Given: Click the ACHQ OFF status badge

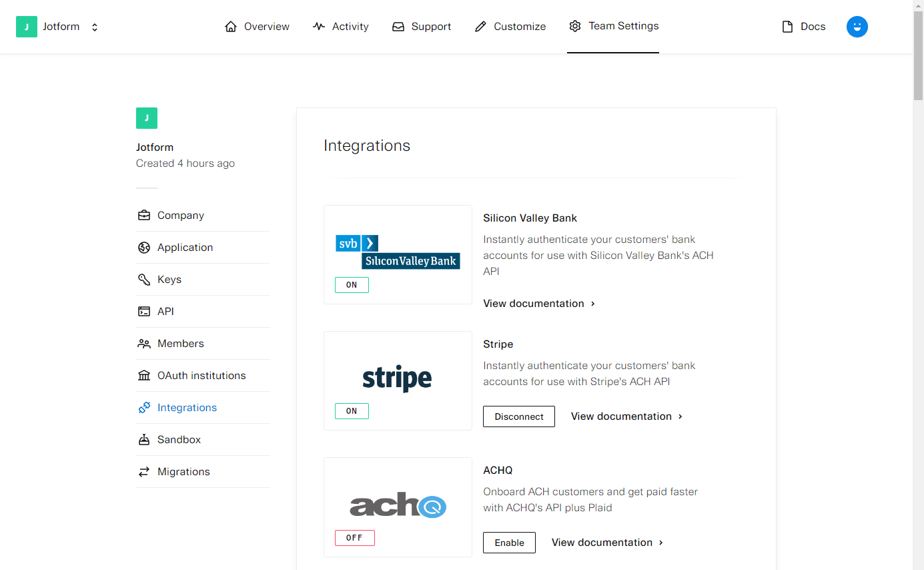Looking at the screenshot, I should point(354,538).
